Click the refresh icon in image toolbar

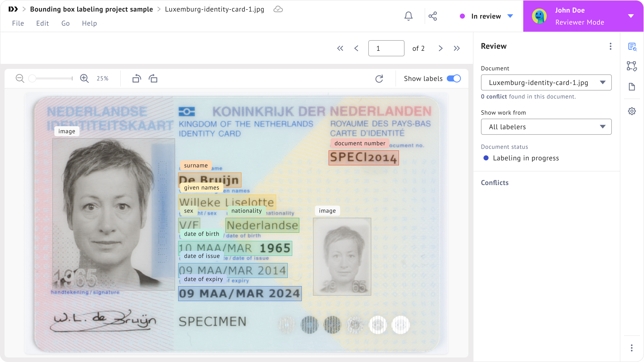pos(379,79)
